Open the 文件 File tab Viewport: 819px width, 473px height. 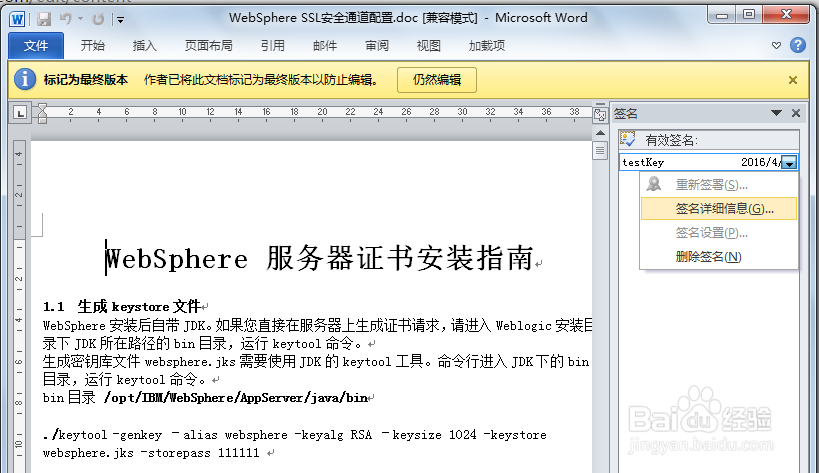(36, 46)
